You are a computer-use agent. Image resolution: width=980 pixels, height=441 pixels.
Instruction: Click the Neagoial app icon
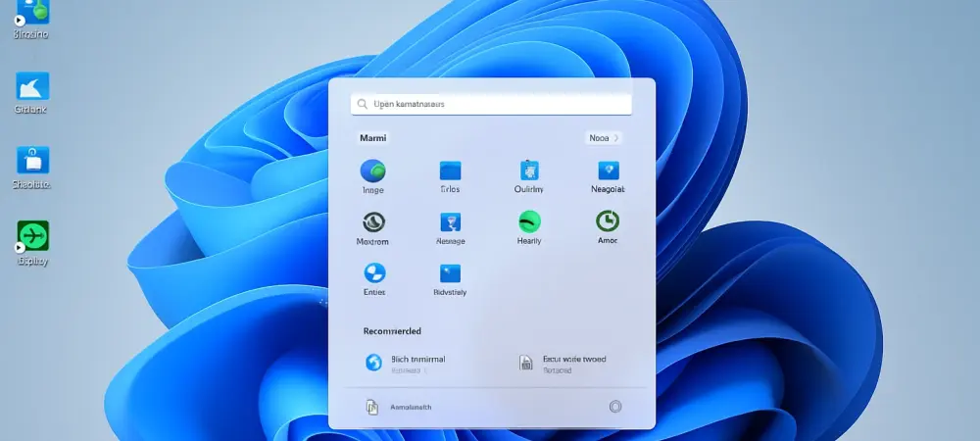pos(608,171)
